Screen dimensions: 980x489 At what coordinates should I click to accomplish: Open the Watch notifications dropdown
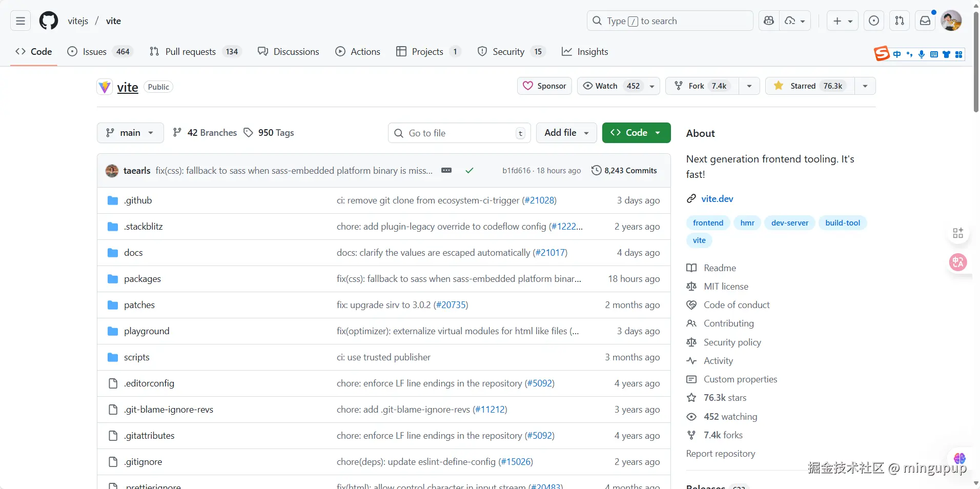pos(619,86)
